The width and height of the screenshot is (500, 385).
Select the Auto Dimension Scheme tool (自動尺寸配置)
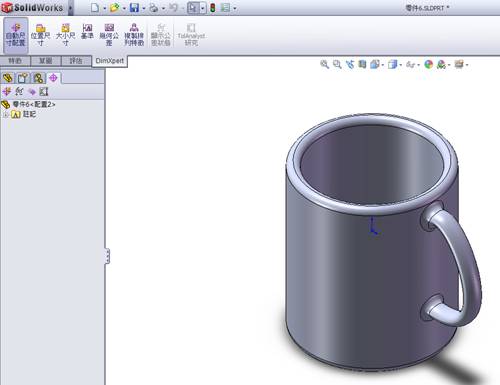click(x=16, y=35)
